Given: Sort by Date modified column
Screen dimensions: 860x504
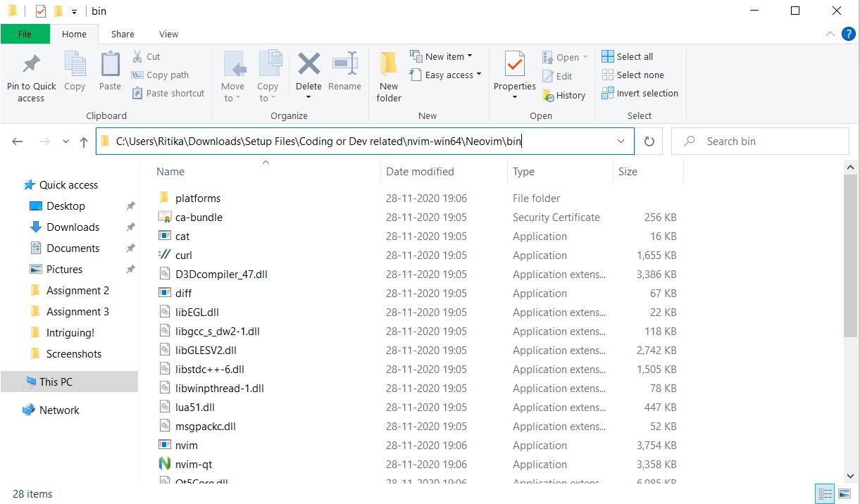Looking at the screenshot, I should (x=420, y=171).
